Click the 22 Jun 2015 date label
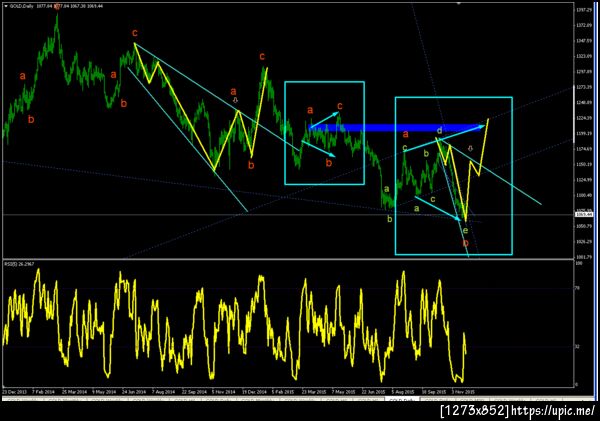This screenshot has height=421, width=600. [373, 392]
